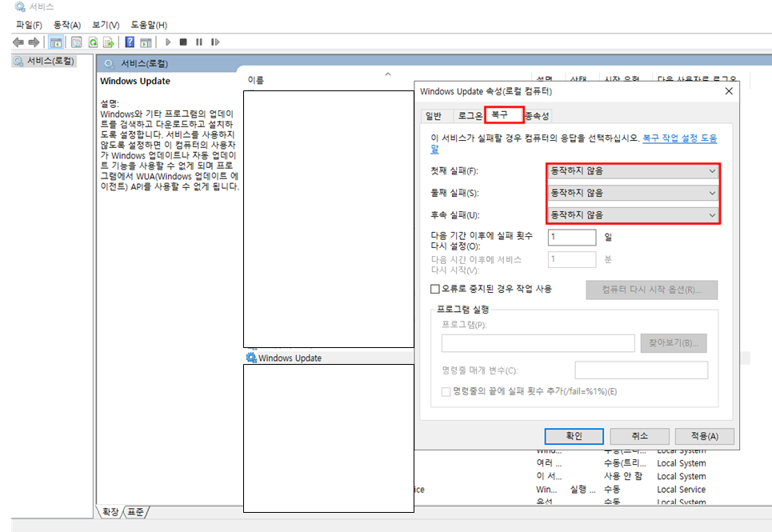Screen dimensions: 772x532
Task: Open the 보기(V) menu
Action: (x=106, y=25)
